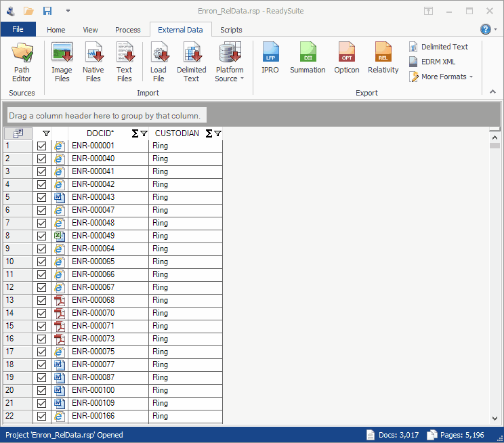Open the arrow beside the help icon

click(x=496, y=29)
